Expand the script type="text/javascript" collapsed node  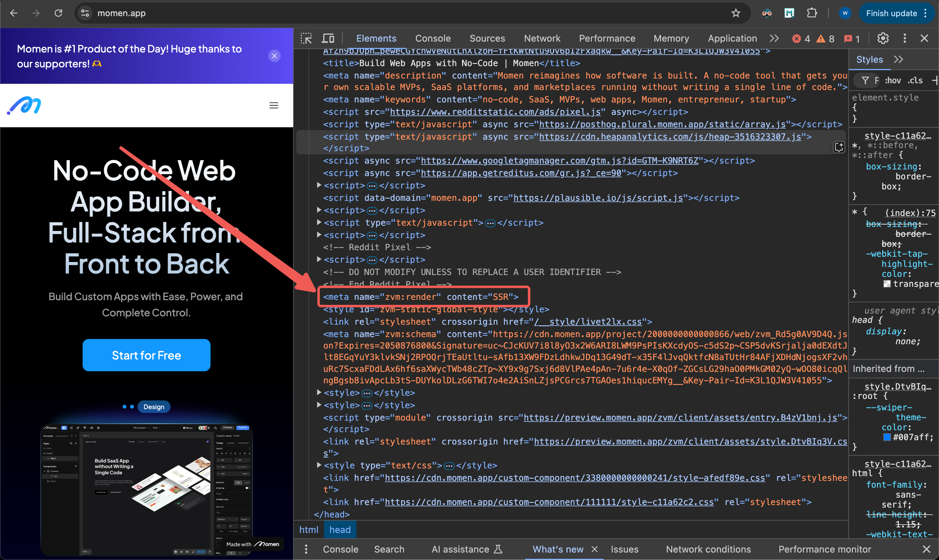[x=319, y=222]
